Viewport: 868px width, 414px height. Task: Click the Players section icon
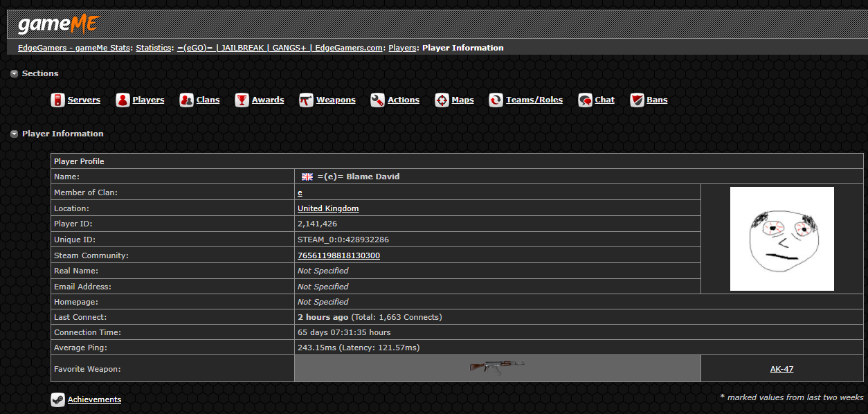point(123,100)
